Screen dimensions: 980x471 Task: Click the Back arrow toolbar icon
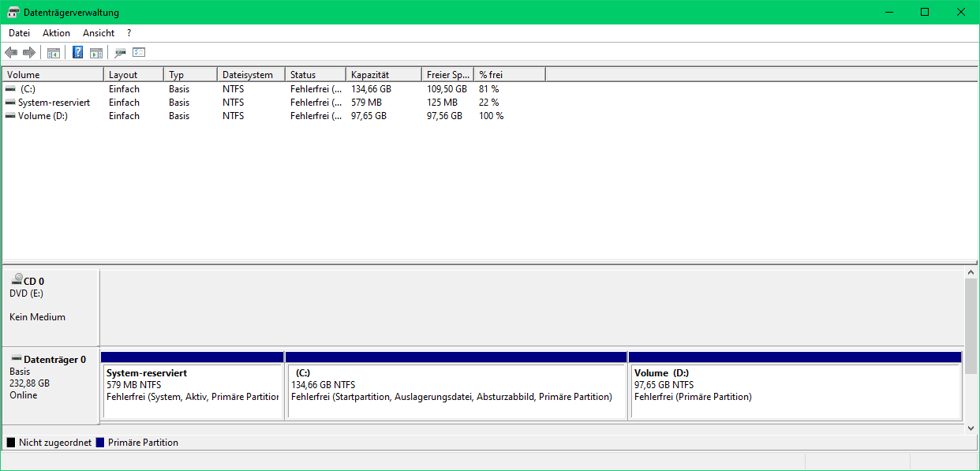pos(11,53)
